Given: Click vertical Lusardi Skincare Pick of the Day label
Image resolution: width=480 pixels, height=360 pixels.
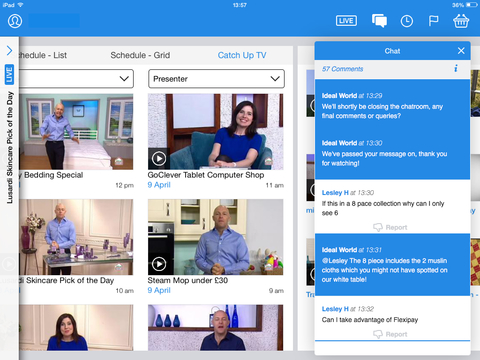Looking at the screenshot, I should 10,147.
